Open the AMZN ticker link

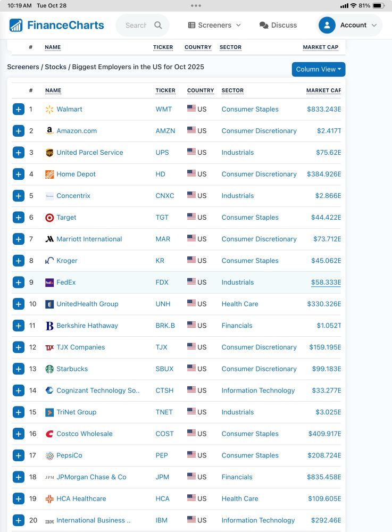[165, 131]
